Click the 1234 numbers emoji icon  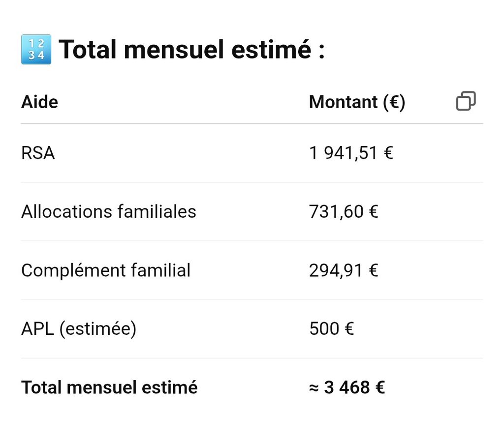(36, 50)
